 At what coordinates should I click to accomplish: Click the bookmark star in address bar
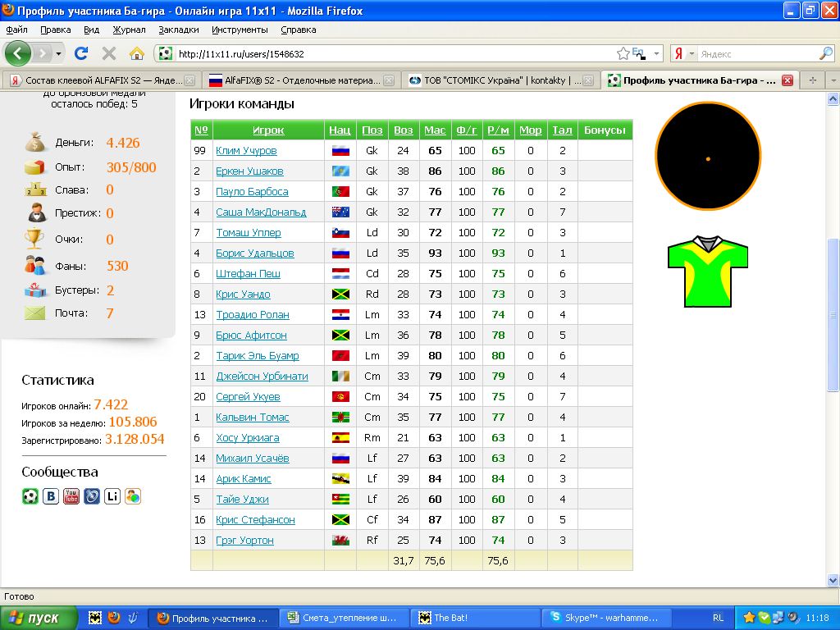point(623,54)
